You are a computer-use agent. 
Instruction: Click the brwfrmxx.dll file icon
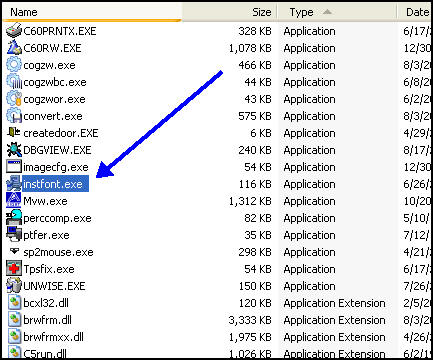pyautogui.click(x=15, y=337)
